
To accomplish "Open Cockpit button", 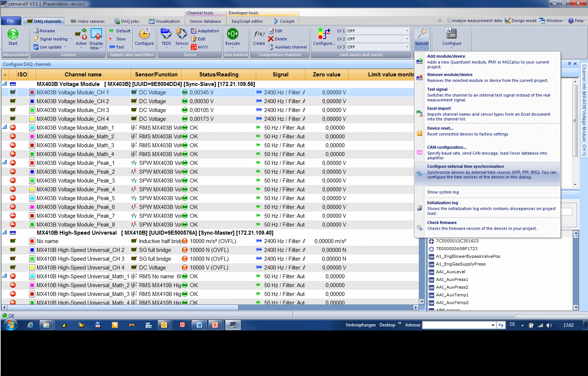I will 284,21.
